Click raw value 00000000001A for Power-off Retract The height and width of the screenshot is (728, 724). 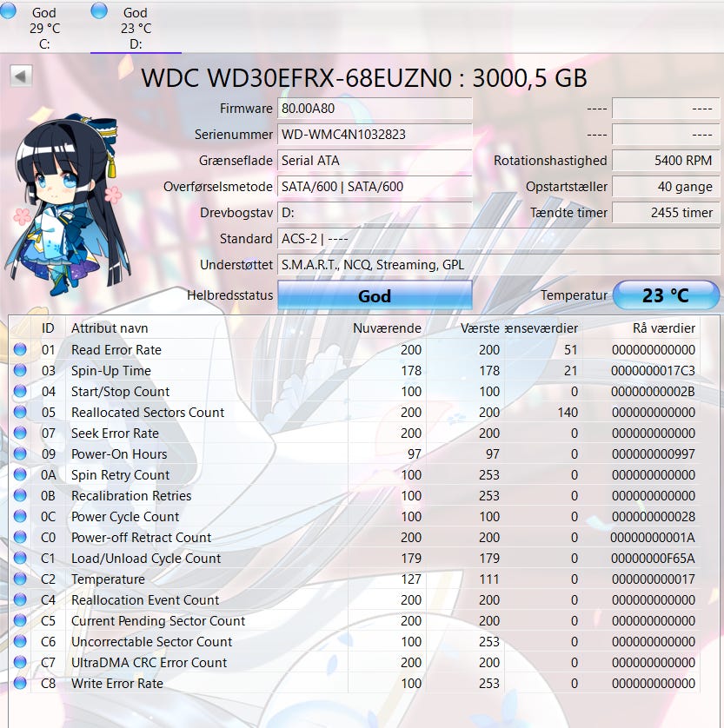(x=653, y=538)
